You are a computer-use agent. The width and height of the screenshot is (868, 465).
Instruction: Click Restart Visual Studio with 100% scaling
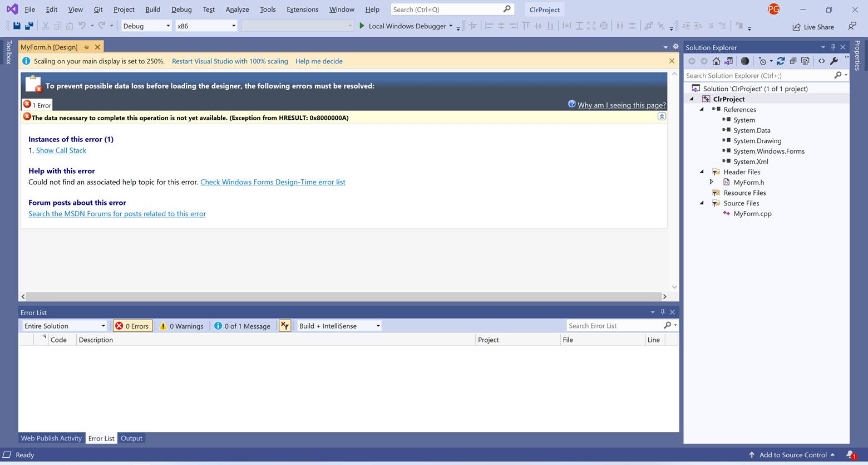(229, 61)
